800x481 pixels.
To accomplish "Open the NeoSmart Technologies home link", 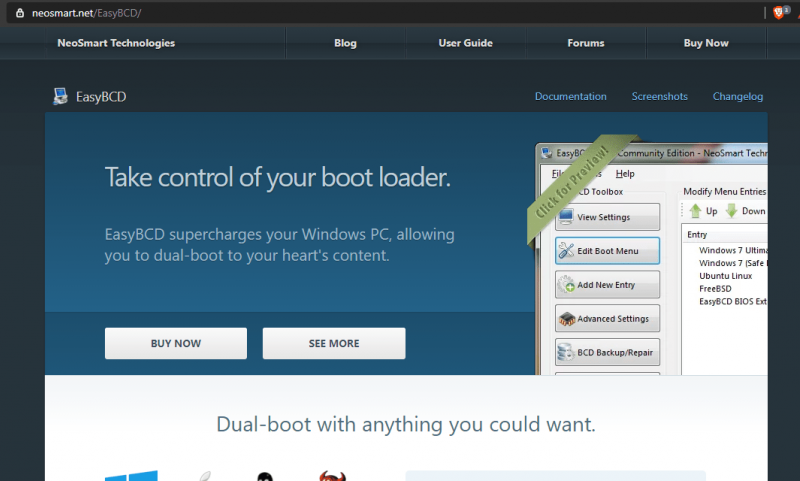I will 116,43.
